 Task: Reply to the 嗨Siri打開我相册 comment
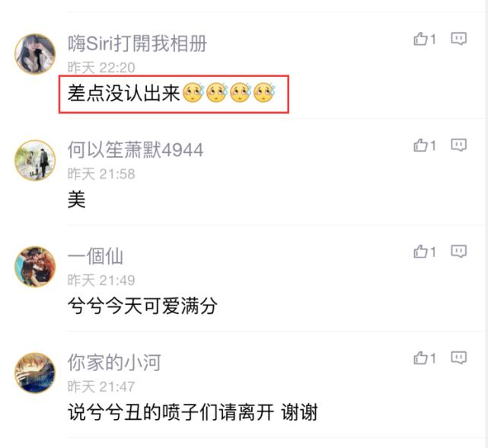coord(459,39)
